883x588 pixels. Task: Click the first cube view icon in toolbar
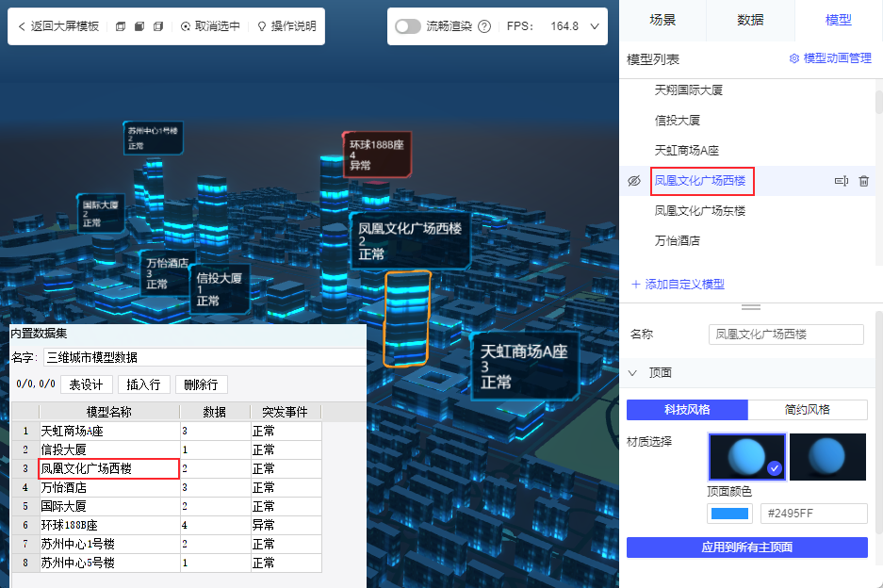pyautogui.click(x=121, y=25)
